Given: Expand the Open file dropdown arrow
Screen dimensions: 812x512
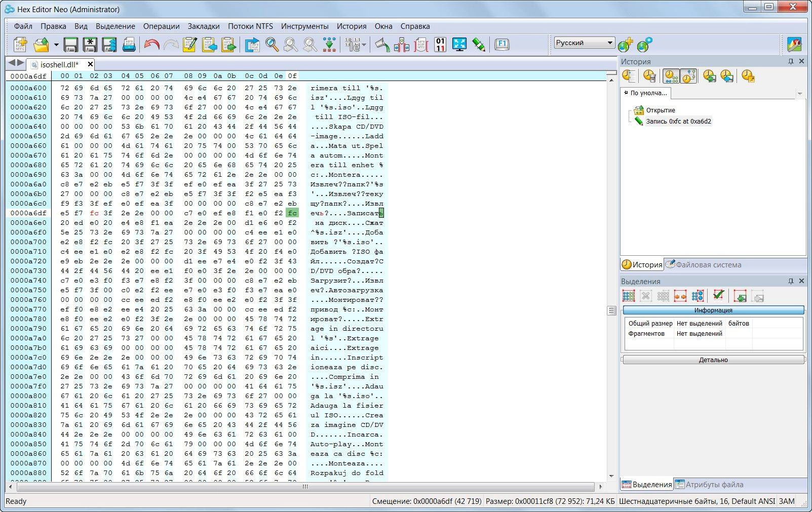Looking at the screenshot, I should click(x=56, y=45).
